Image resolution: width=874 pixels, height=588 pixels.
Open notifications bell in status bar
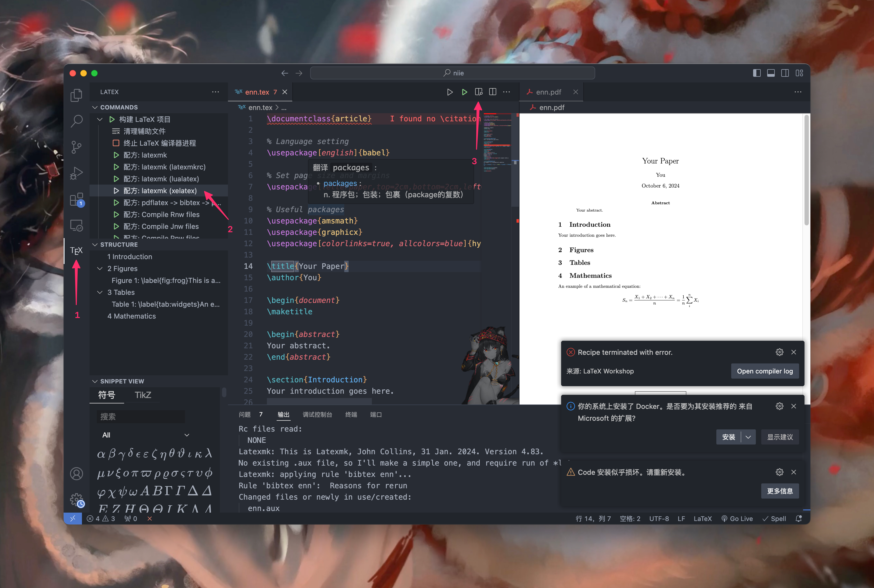(799, 519)
